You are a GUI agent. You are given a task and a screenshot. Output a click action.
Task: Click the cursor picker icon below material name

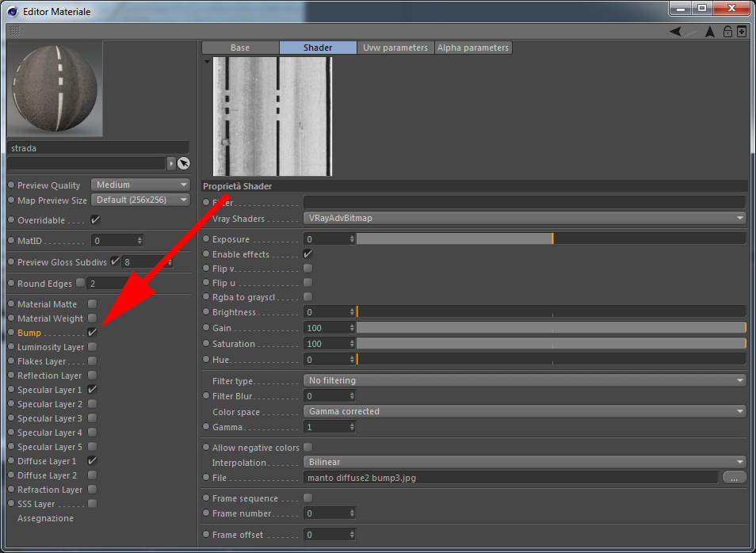point(183,163)
